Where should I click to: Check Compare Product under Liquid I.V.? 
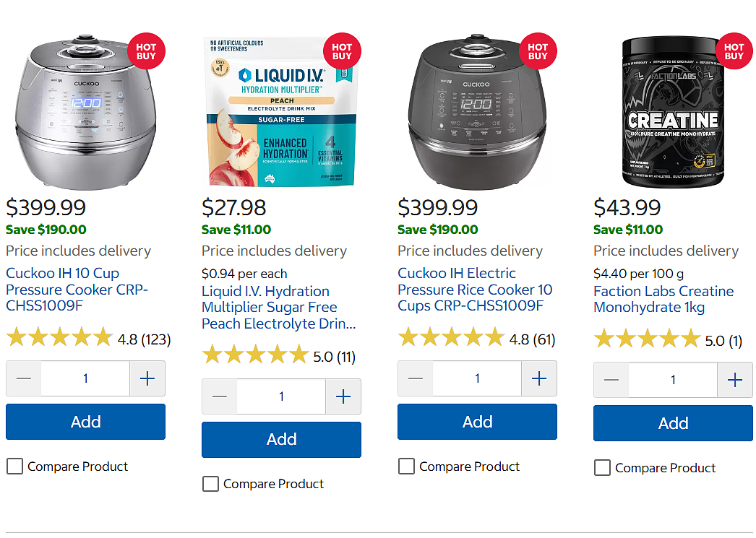click(211, 484)
